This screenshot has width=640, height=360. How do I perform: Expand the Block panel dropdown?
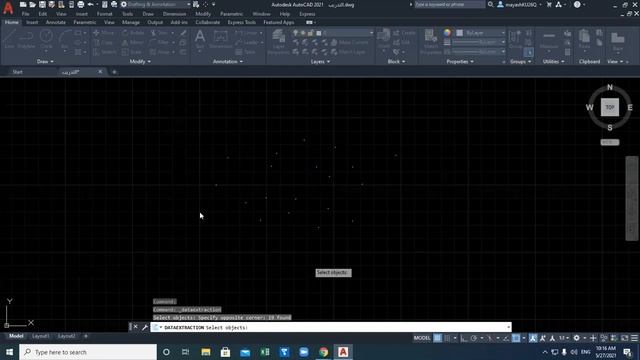tap(396, 62)
